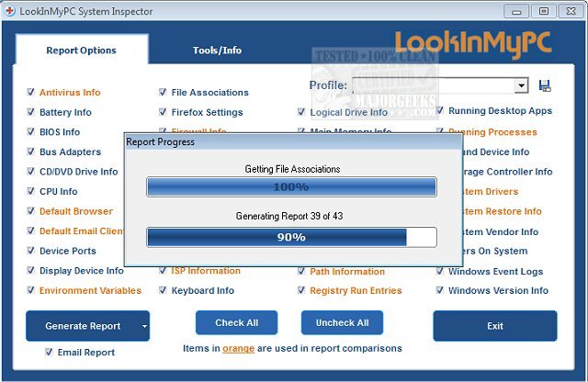Viewport: 588px width, 382px height.
Task: Click the save profile floppy disk icon
Action: (545, 85)
